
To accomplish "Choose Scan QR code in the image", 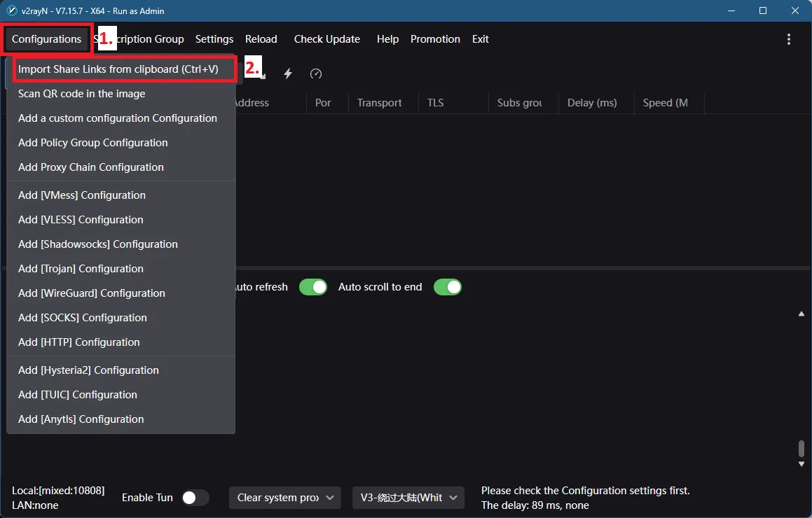I will click(x=82, y=94).
